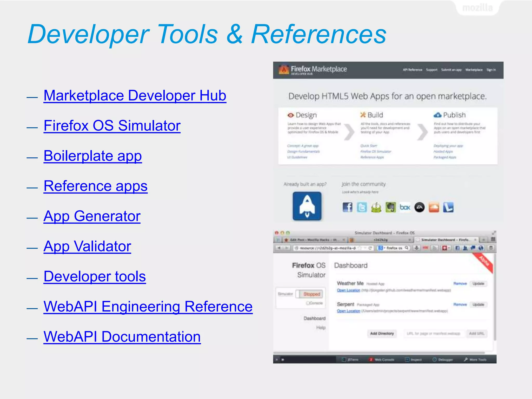The height and width of the screenshot is (399, 532).
Task: Click the Design eye icon
Action: (x=291, y=115)
